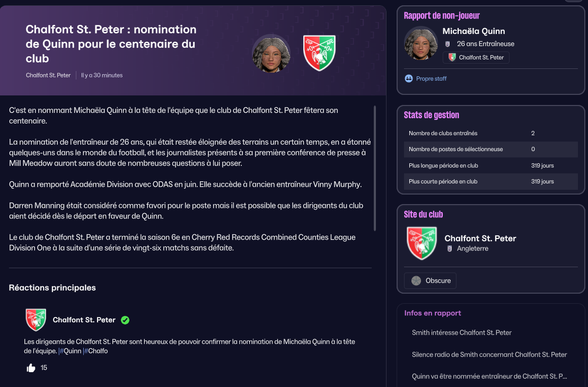This screenshot has height=387, width=588.
Task: Click the Obscure button
Action: point(430,280)
